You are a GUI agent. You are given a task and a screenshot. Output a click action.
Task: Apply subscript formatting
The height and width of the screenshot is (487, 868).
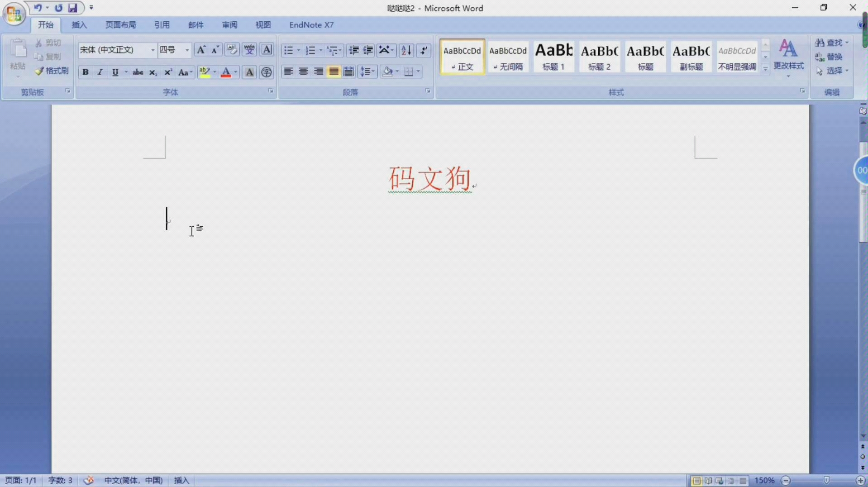pos(153,72)
